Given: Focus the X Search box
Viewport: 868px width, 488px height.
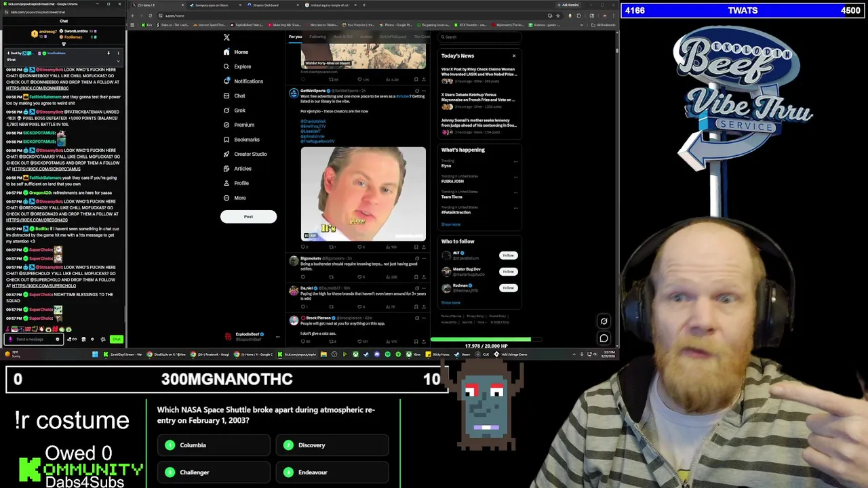Looking at the screenshot, I should 479,37.
